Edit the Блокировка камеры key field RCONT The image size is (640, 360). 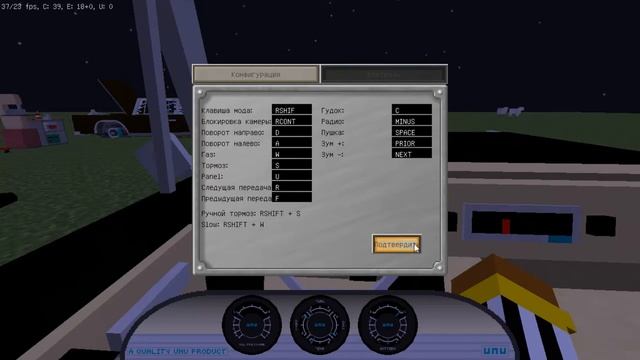point(292,121)
